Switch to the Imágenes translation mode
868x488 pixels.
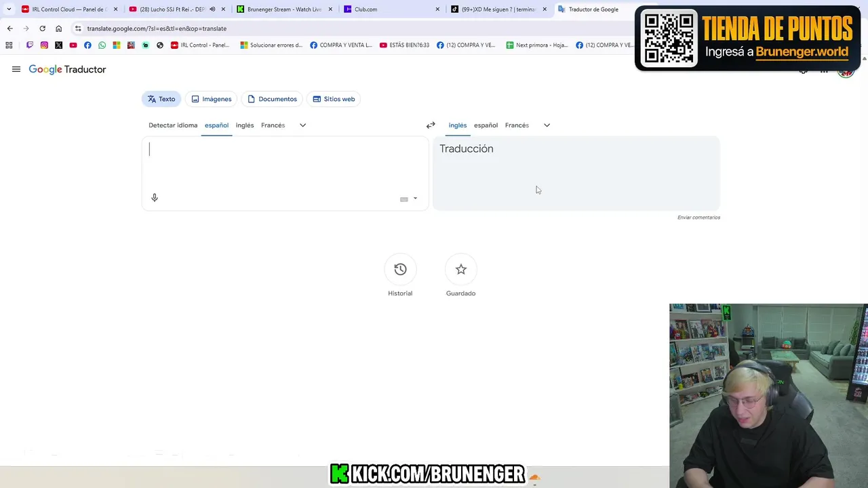coord(212,99)
